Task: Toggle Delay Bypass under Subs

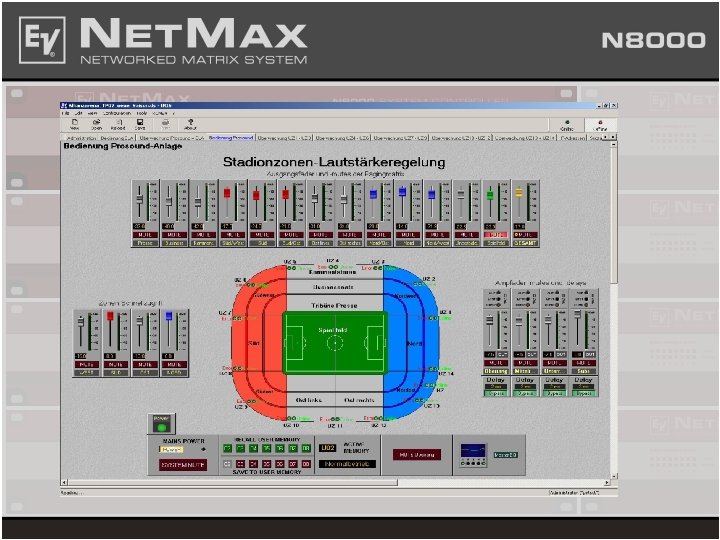Action: click(x=583, y=394)
